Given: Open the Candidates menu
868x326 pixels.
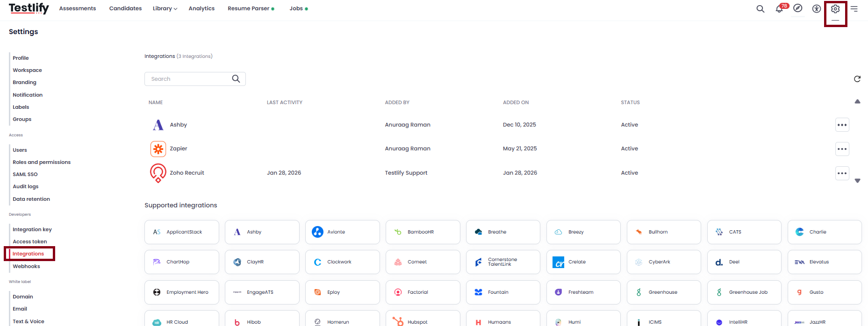Looking at the screenshot, I should point(125,8).
